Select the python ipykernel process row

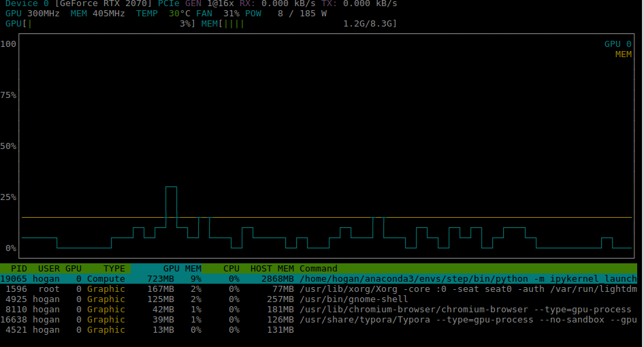pos(319,279)
